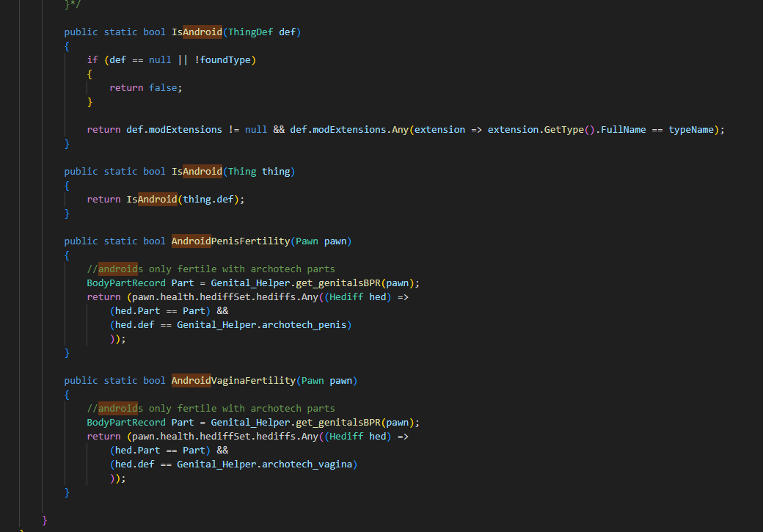The width and height of the screenshot is (763, 532).
Task: Click the 'extension =>' lambda parameter
Action: pos(448,129)
